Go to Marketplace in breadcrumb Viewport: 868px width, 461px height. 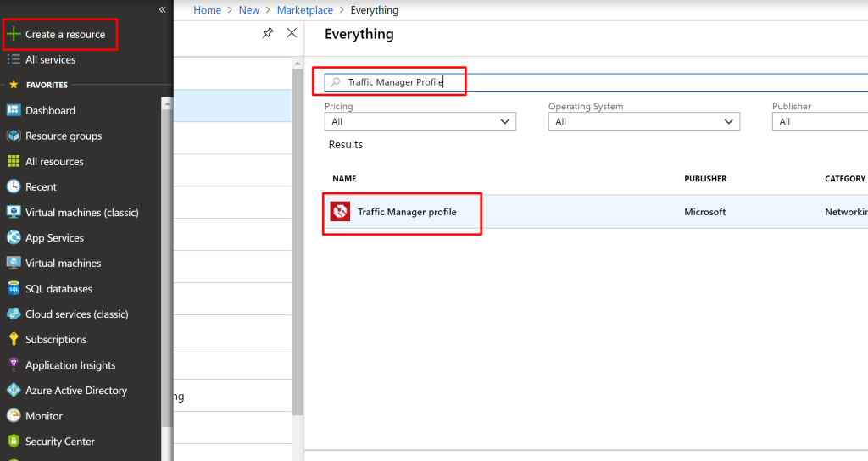tap(304, 10)
